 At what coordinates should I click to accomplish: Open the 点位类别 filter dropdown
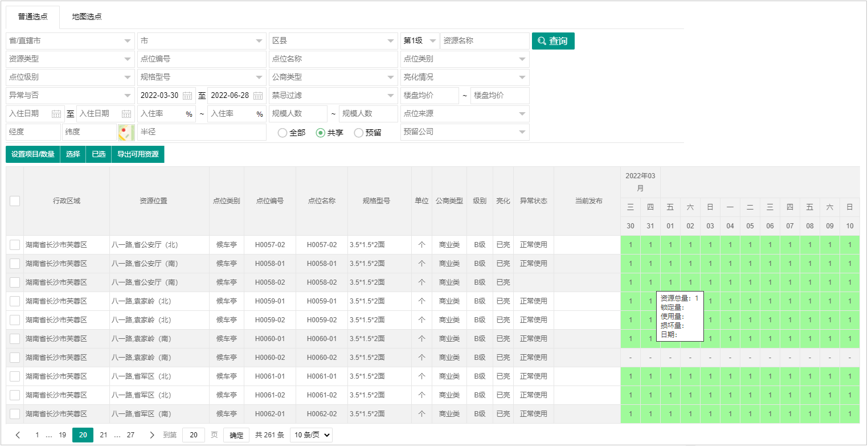(465, 59)
